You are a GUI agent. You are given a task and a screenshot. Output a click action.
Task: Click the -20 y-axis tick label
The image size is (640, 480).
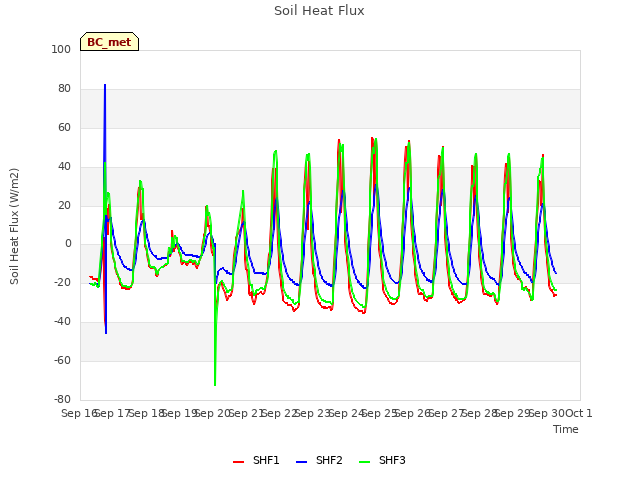point(62,282)
